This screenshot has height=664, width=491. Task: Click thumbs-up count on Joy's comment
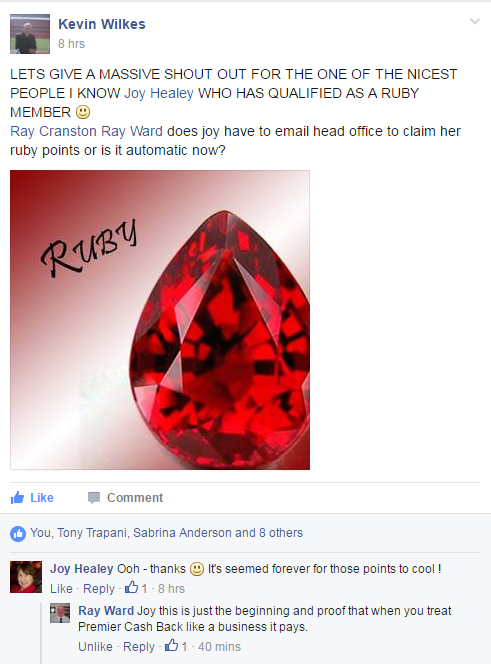(x=136, y=588)
